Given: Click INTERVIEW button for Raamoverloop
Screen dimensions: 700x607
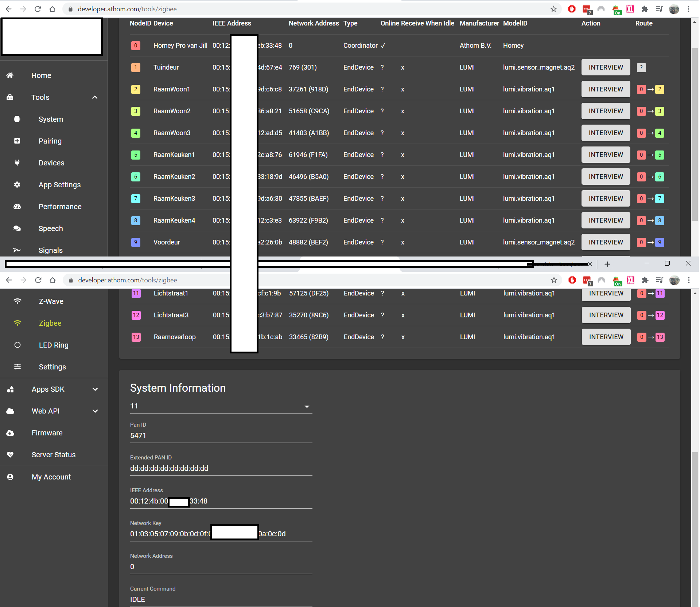Looking at the screenshot, I should [606, 337].
